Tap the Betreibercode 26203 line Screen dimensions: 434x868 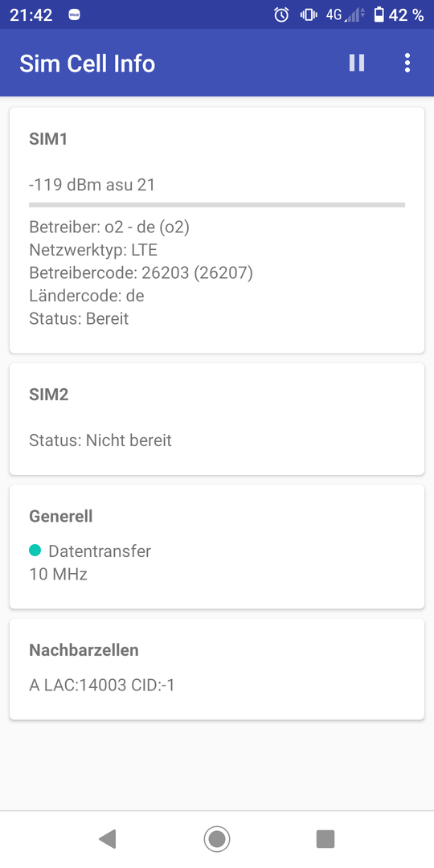point(141,273)
